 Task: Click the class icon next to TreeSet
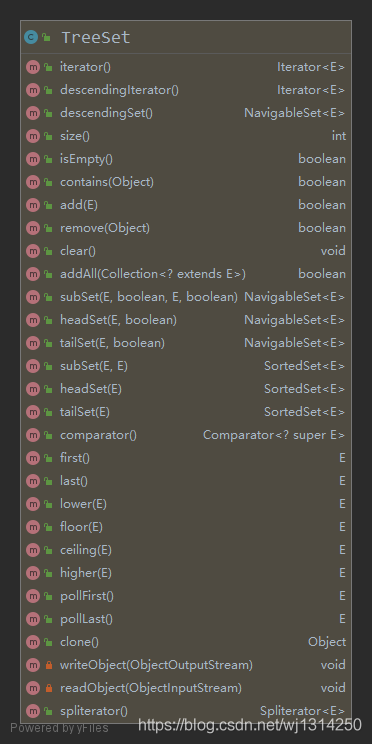(x=31, y=37)
